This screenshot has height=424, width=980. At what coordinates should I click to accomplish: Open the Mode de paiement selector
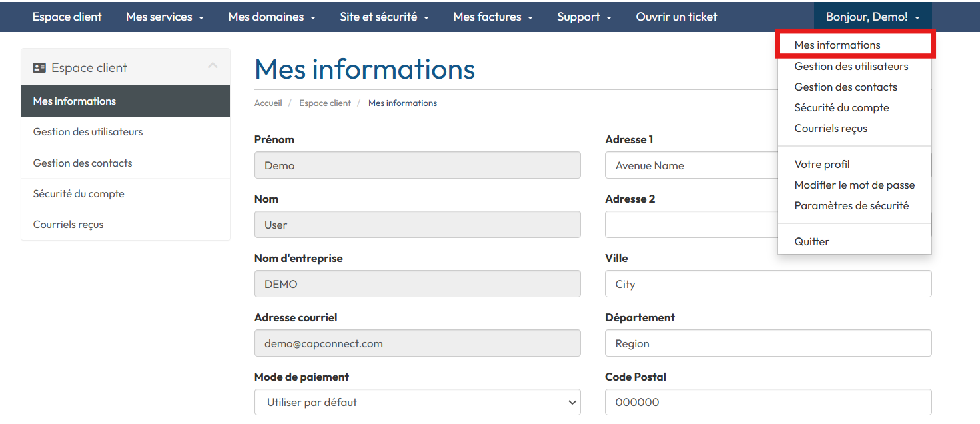(417, 402)
